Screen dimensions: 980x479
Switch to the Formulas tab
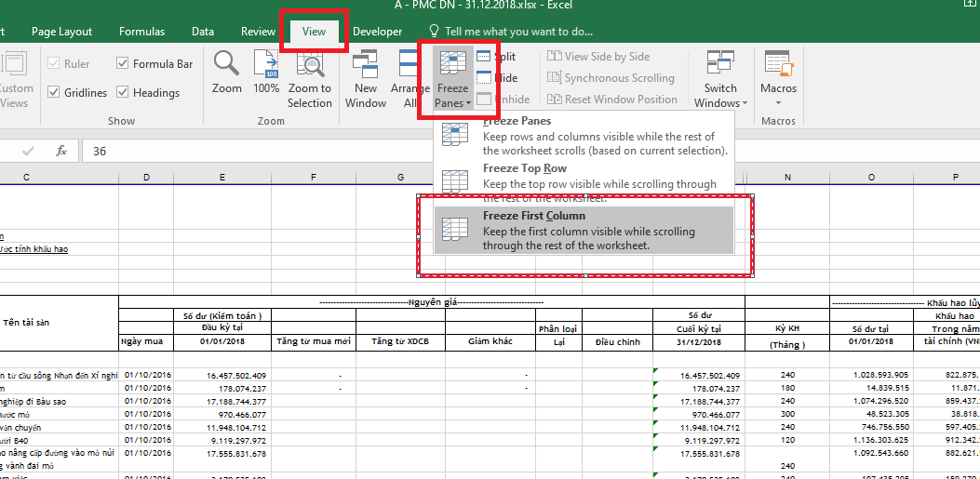tap(142, 32)
